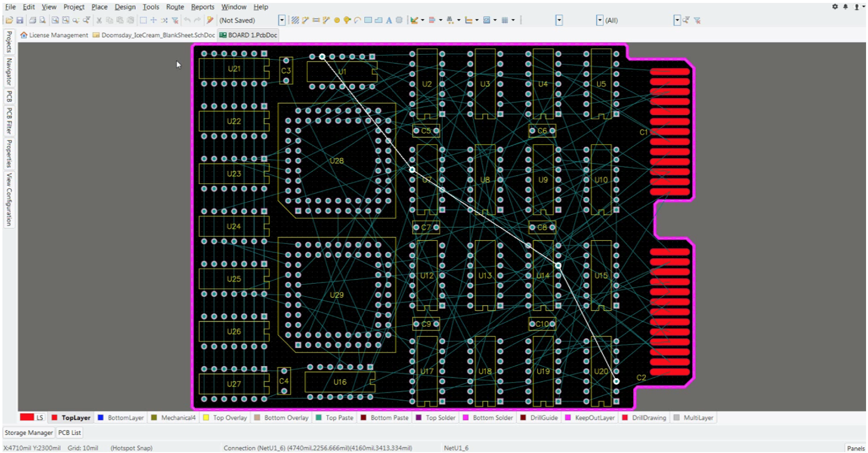
Task: Choose the Place String text tool
Action: [389, 21]
